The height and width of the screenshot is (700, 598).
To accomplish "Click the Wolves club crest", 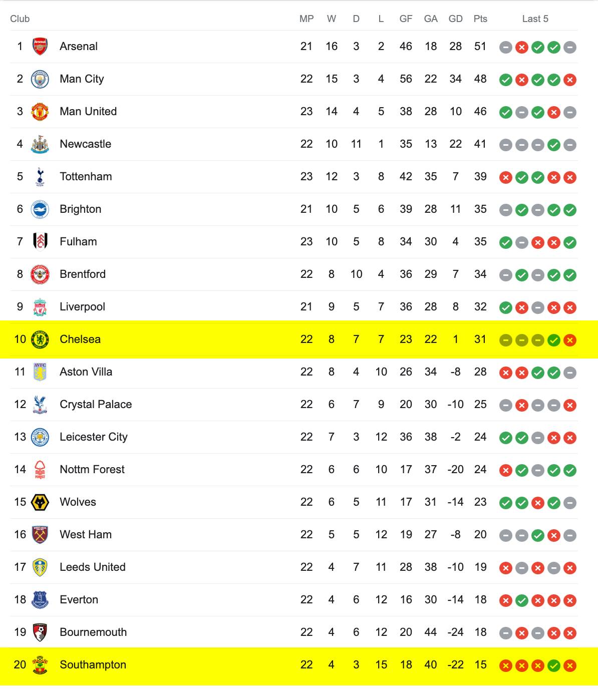I will [x=40, y=502].
